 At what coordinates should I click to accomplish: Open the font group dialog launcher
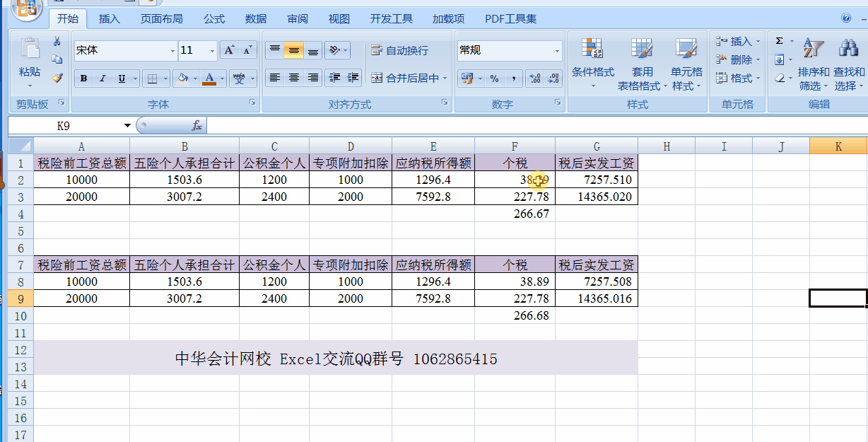pos(252,103)
